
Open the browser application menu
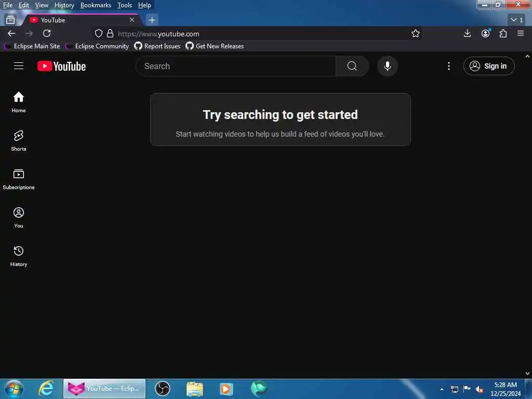pyautogui.click(x=521, y=33)
